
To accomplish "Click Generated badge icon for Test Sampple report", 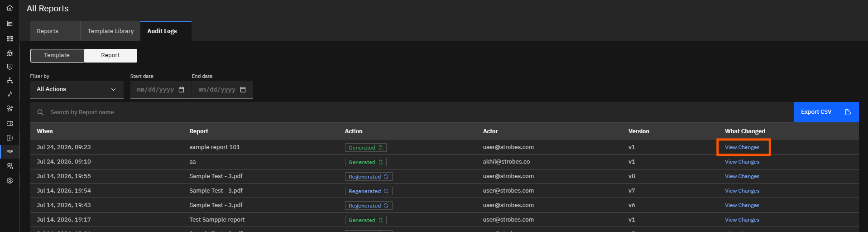I will tap(381, 220).
